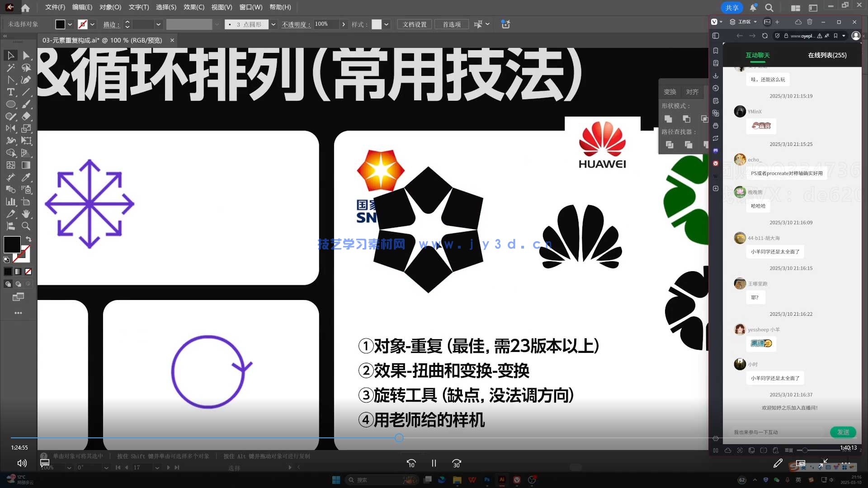Switch to the 在线列表 tab

click(826, 54)
